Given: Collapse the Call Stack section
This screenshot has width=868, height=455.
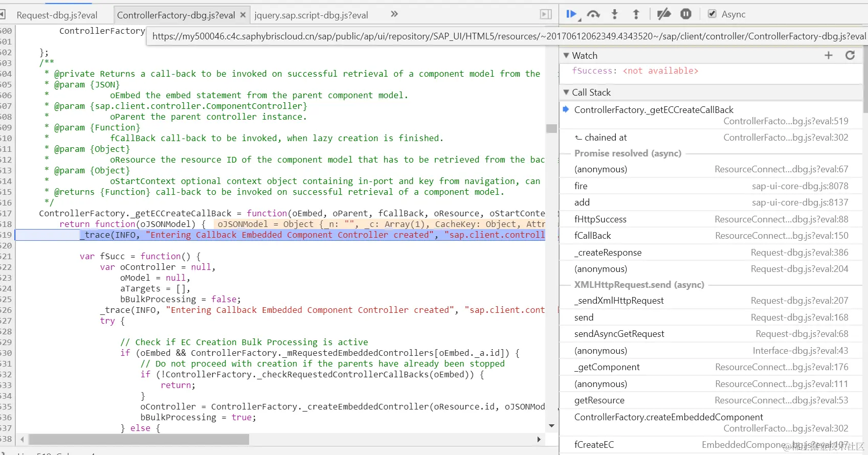Looking at the screenshot, I should (x=566, y=92).
